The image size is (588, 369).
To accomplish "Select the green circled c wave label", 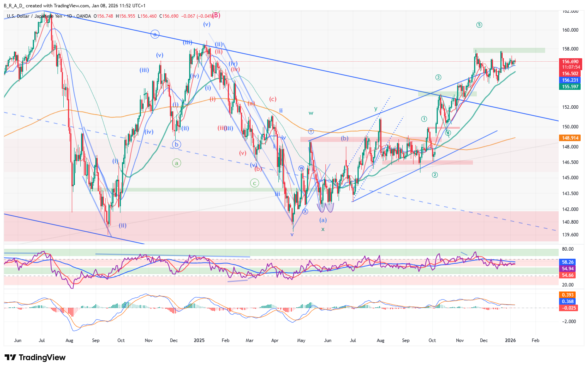I will point(254,183).
